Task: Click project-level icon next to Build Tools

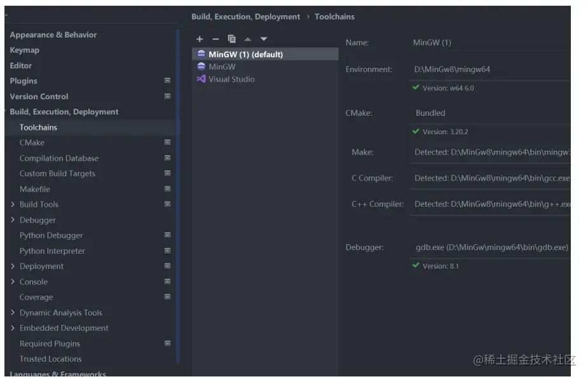Action: [168, 204]
